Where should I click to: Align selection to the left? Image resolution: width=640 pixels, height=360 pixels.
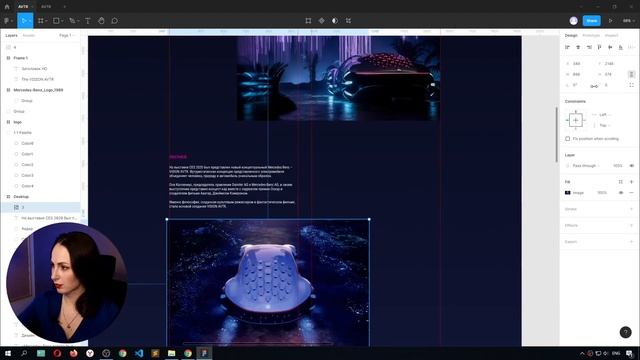coord(567,47)
